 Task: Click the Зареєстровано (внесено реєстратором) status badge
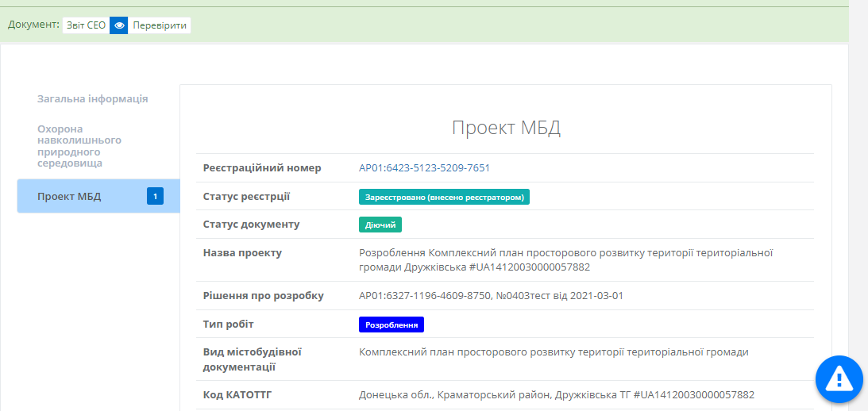click(x=444, y=197)
